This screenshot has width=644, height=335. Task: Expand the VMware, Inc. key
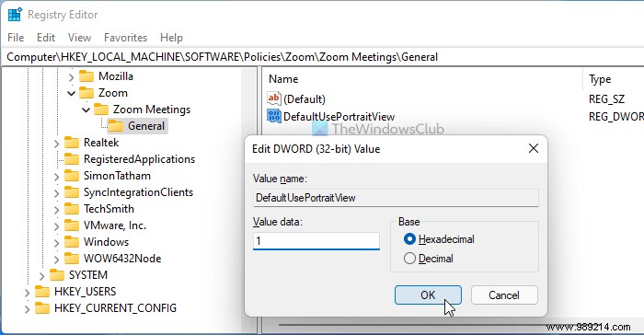[x=56, y=226]
